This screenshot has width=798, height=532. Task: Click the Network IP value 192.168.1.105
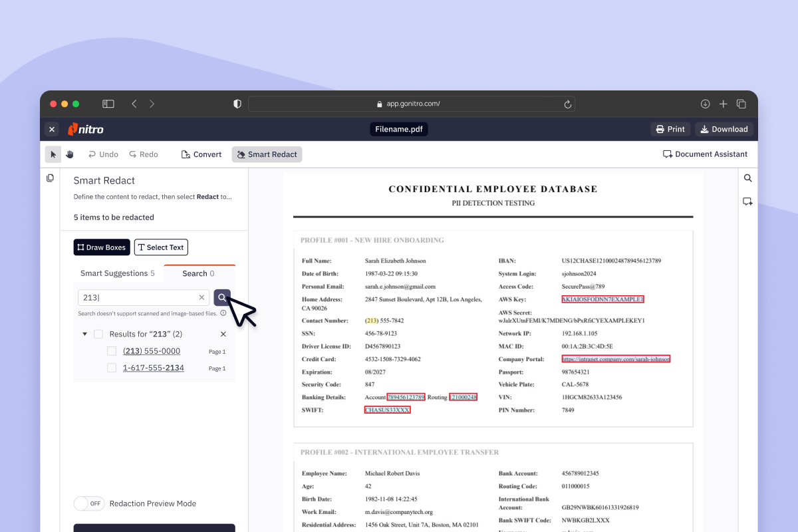(x=579, y=334)
